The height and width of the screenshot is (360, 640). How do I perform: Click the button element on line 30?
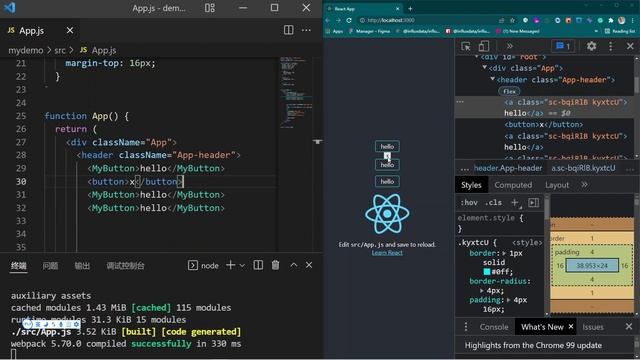click(x=135, y=182)
